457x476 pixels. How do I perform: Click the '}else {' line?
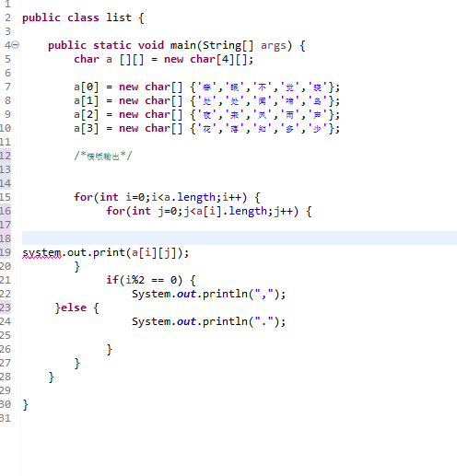tap(77, 308)
